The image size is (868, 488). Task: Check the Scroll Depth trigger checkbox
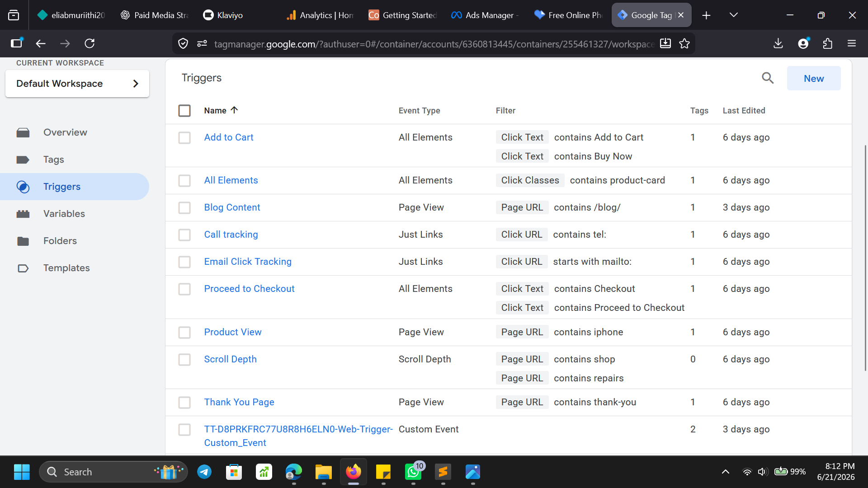(184, 360)
